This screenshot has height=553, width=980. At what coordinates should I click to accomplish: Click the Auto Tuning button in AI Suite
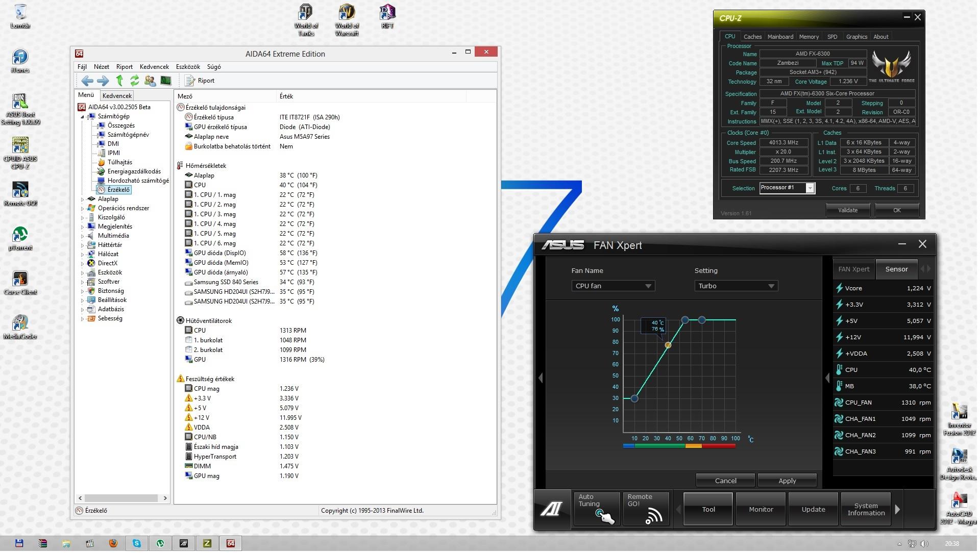(597, 509)
